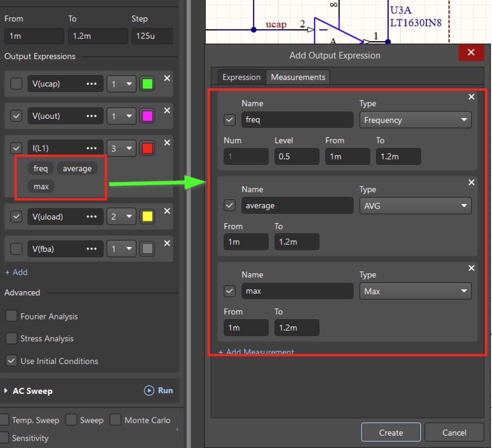Enable the V(ucap) output expression
The height and width of the screenshot is (448, 492).
16,84
